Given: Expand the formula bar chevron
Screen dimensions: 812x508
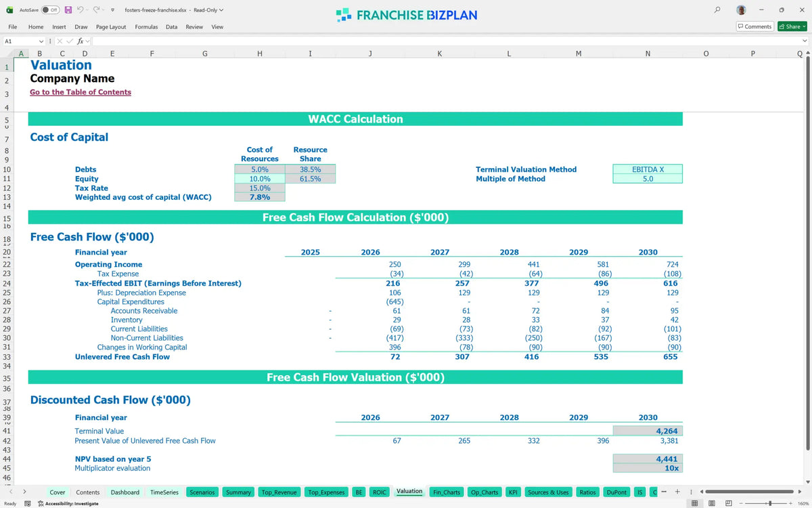Looking at the screenshot, I should 805,41.
